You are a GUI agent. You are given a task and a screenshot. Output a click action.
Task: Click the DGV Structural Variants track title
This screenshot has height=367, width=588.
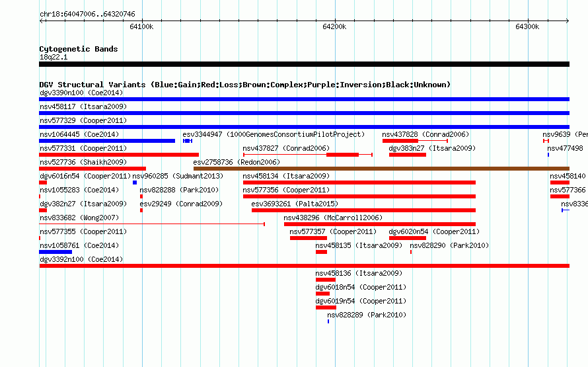245,85
